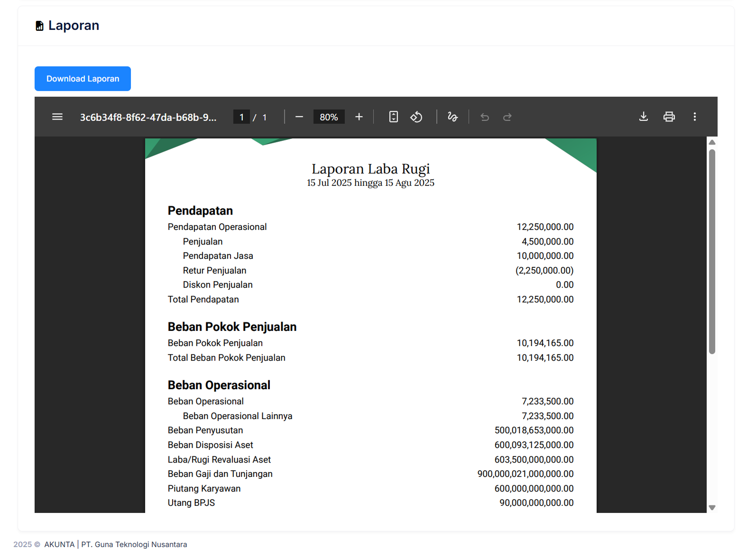Click the AKUNTA footer link
756x557 pixels.
click(x=59, y=544)
